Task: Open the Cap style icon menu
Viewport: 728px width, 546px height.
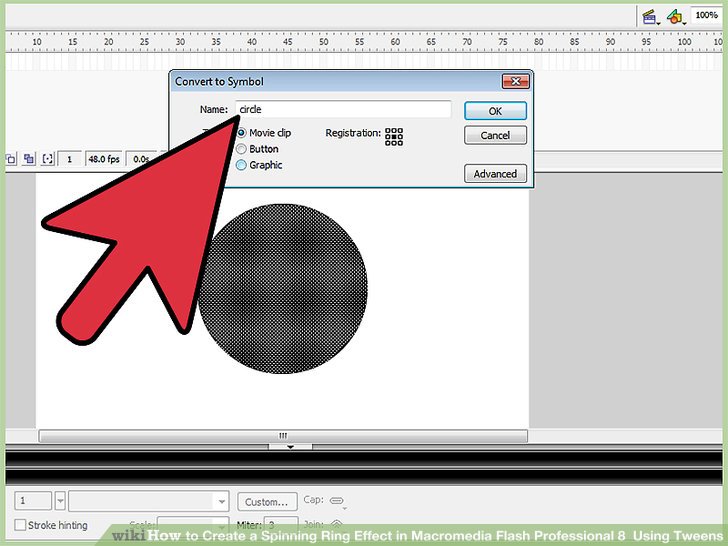Action: click(x=337, y=501)
